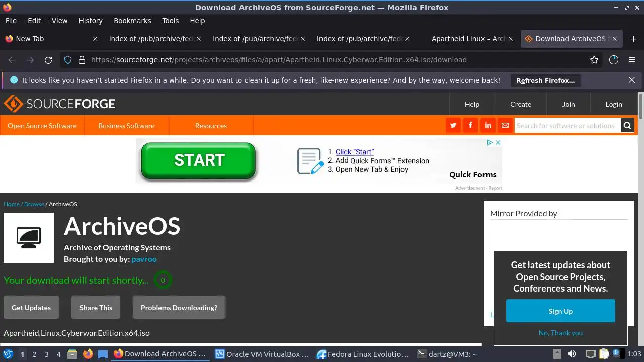This screenshot has width=644, height=362.
Task: Click the Login link in header
Action: [614, 104]
